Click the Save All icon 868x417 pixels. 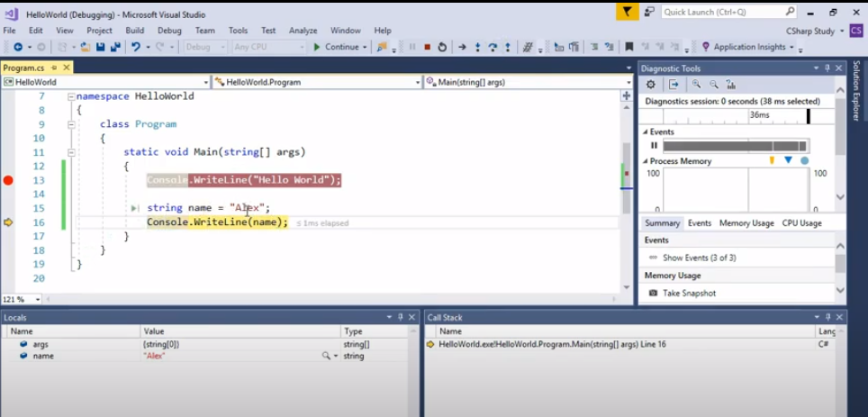[115, 47]
